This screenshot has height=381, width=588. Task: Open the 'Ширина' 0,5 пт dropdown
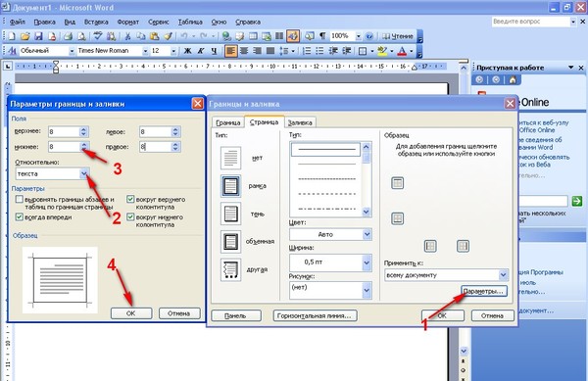click(x=367, y=262)
